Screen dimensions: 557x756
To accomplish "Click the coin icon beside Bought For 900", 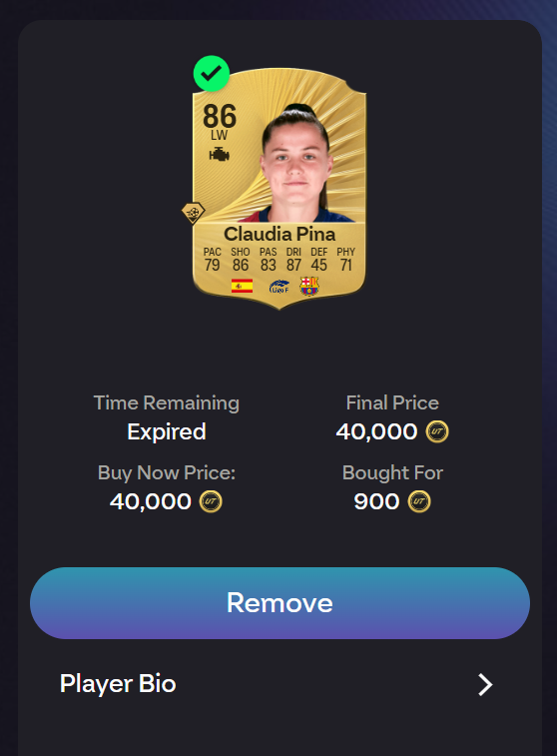I will (419, 501).
